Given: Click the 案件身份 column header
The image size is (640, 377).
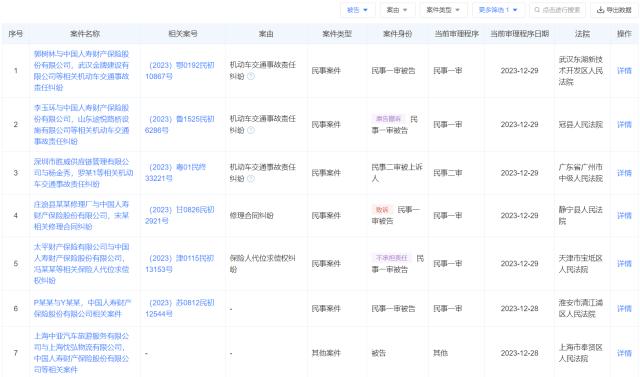Looking at the screenshot, I should [x=398, y=33].
